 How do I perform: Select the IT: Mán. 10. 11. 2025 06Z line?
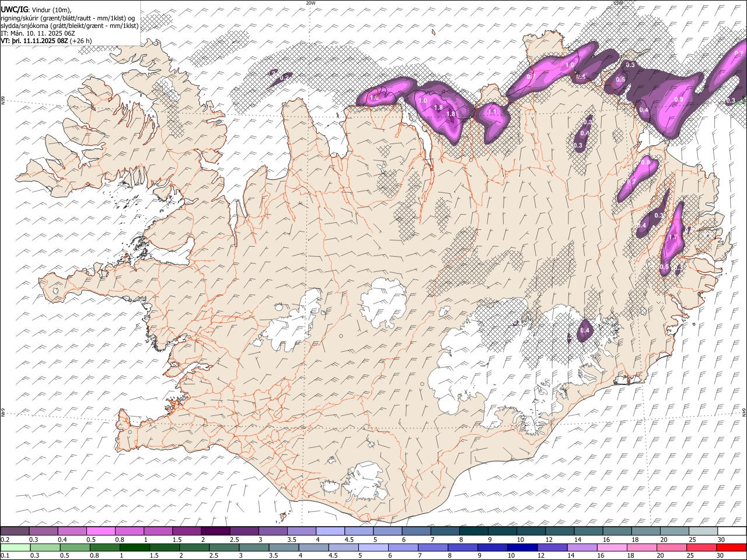click(x=38, y=33)
